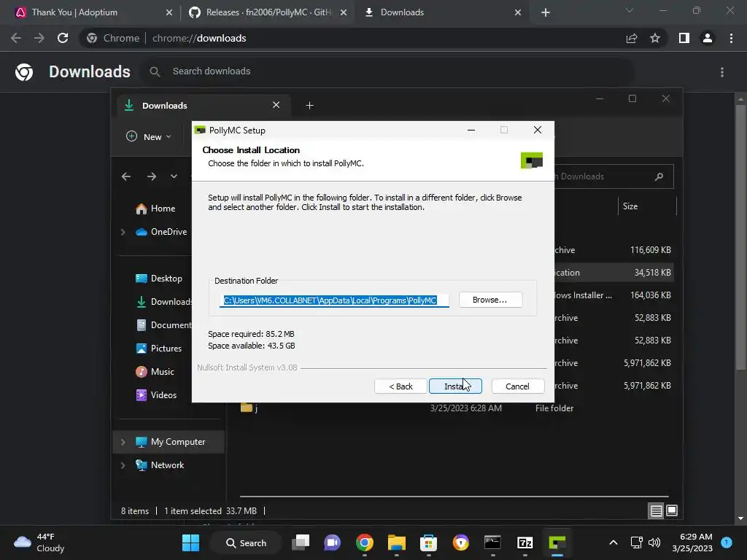
Task: Go back with the < Back button
Action: click(x=400, y=386)
